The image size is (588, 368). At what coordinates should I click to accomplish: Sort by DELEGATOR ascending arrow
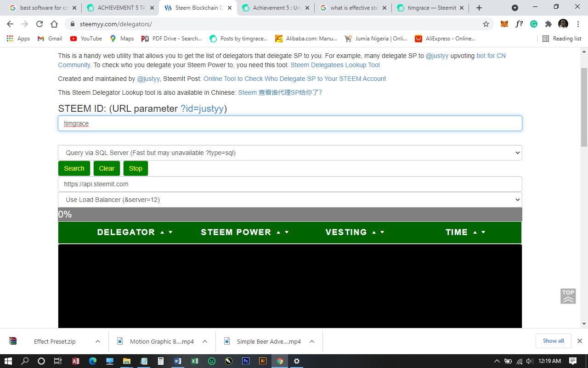click(x=162, y=232)
